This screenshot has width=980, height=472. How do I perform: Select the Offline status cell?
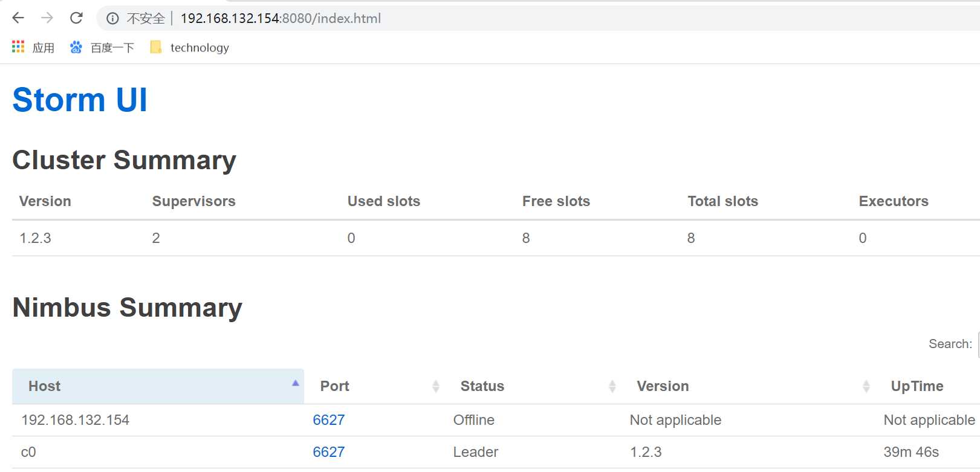[474, 420]
